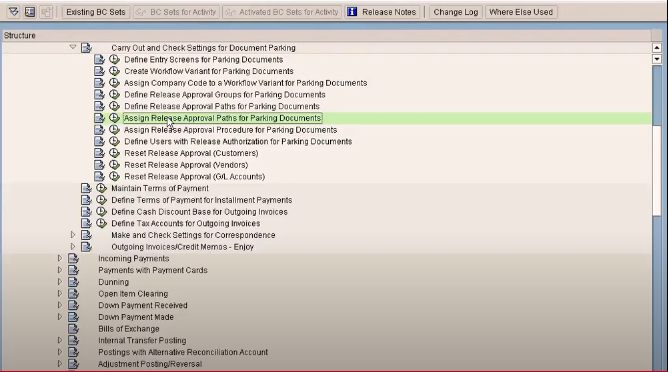Image resolution: width=668 pixels, height=372 pixels.
Task: Select Assign Release Approval Procedure for Parking Documents text
Action: [x=230, y=130]
